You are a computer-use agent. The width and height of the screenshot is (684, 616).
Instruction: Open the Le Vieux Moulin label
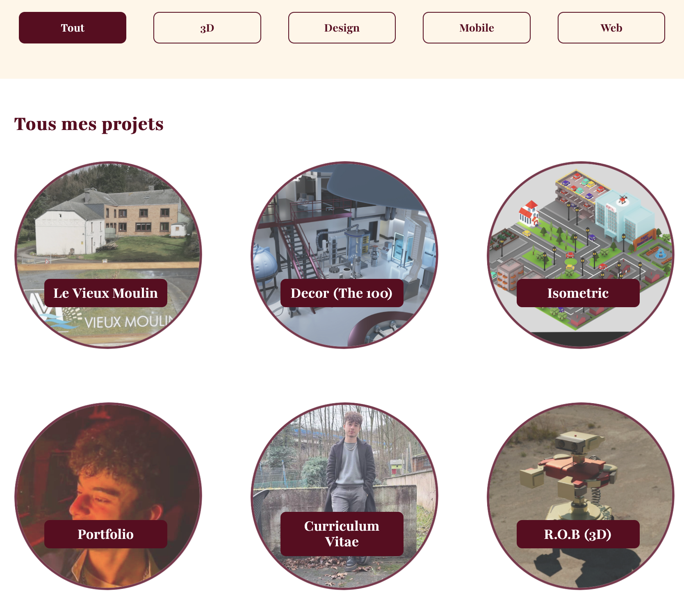click(x=106, y=293)
